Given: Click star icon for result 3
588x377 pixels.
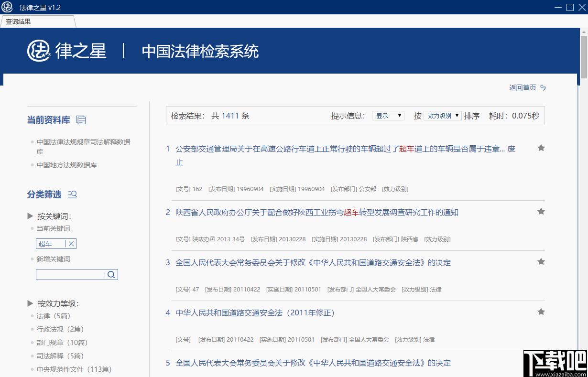Looking at the screenshot, I should (541, 261).
